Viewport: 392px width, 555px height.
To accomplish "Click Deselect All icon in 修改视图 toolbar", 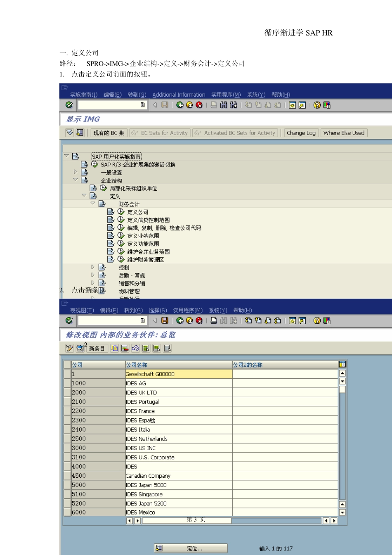I will [167, 348].
